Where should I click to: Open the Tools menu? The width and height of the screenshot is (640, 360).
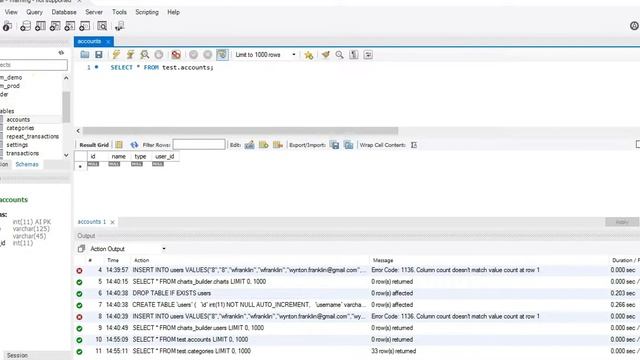(119, 12)
